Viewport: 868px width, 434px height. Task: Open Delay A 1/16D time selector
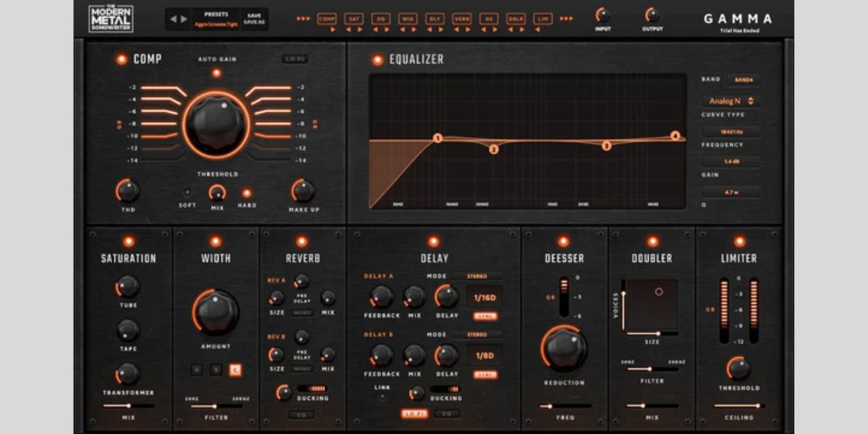(485, 297)
